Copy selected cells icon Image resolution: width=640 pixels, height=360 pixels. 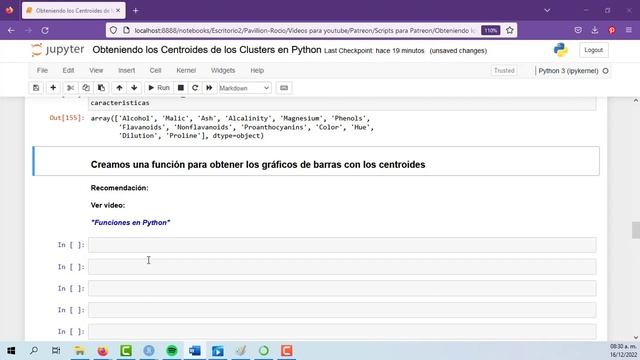(x=86, y=88)
